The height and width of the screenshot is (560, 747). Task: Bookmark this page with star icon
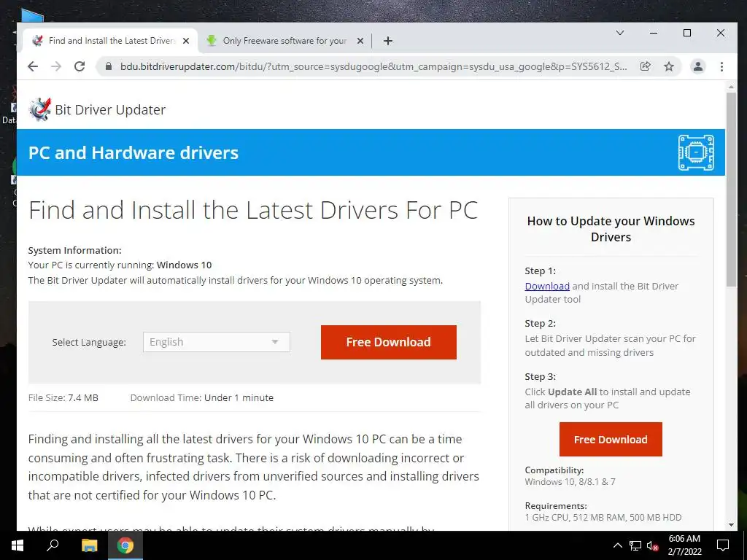pos(669,66)
